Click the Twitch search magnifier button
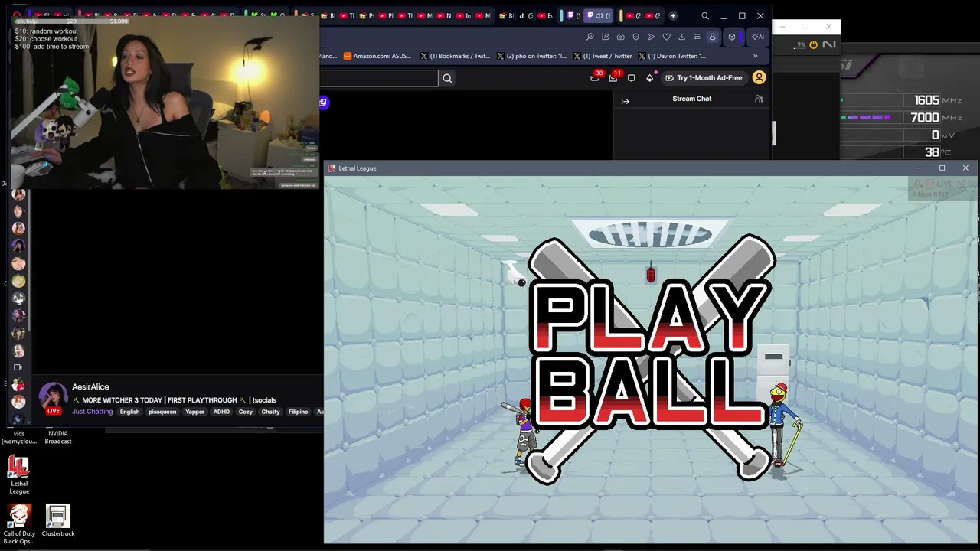The image size is (980, 551). 447,78
